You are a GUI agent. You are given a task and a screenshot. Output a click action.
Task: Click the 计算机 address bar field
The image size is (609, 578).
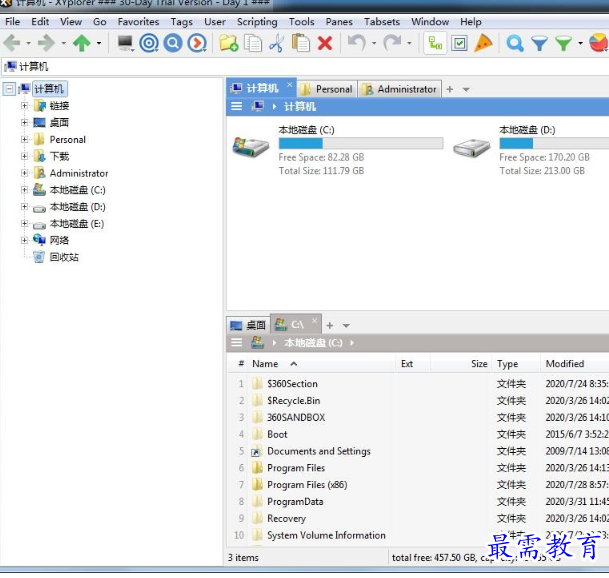[x=304, y=67]
